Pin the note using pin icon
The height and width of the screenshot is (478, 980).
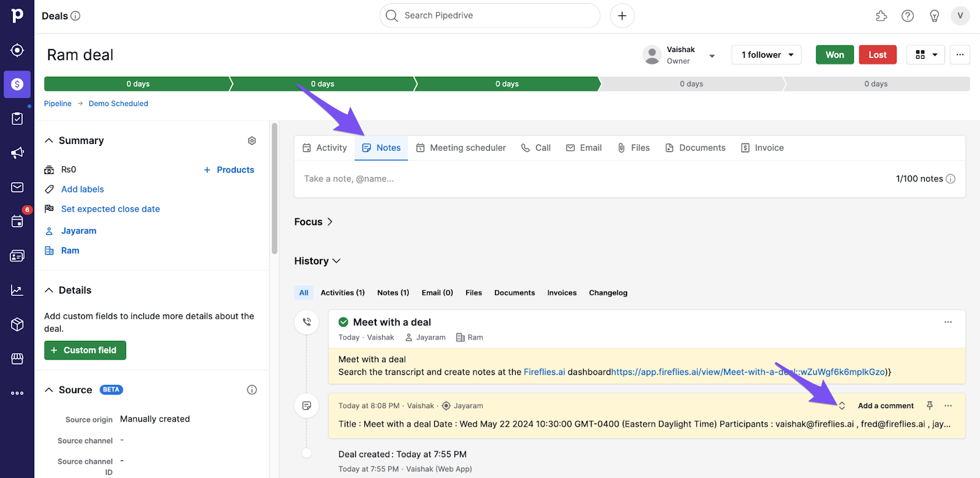[x=930, y=406]
